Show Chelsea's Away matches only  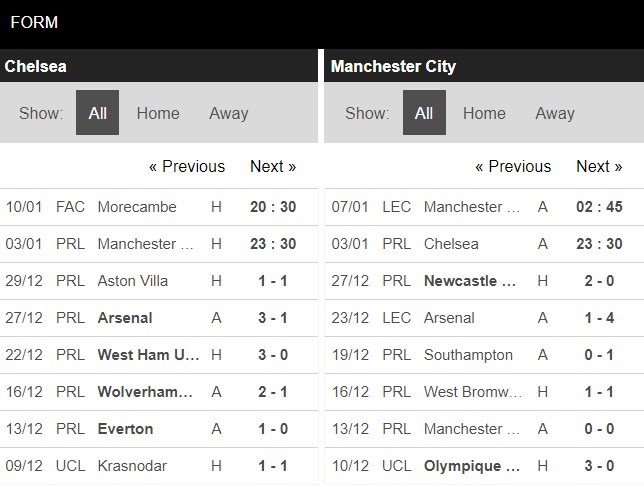click(228, 113)
